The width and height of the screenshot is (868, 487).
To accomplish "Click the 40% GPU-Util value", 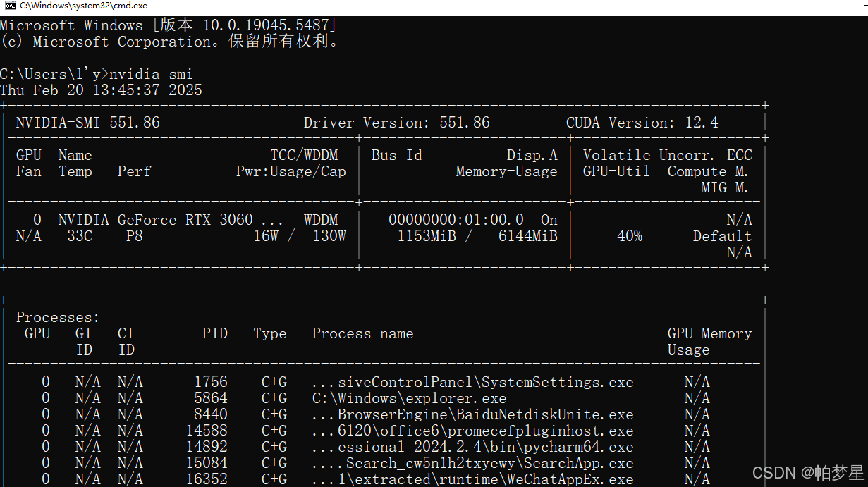I will click(630, 235).
